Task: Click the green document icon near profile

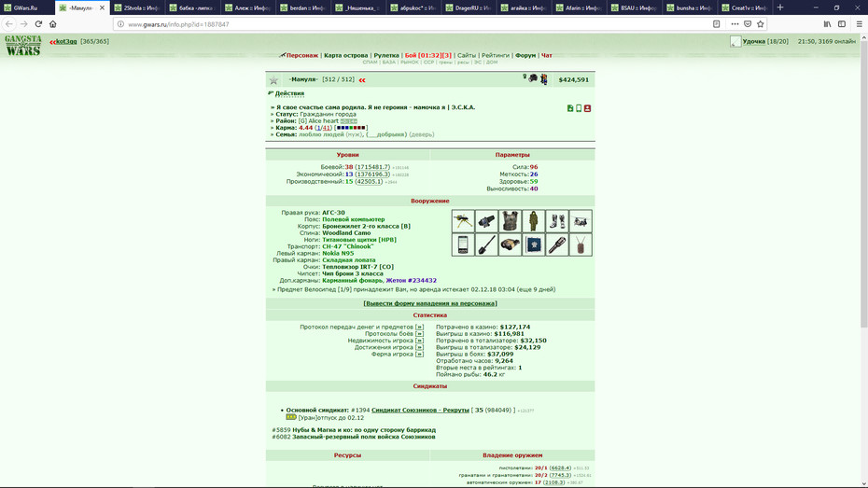Action: click(570, 108)
